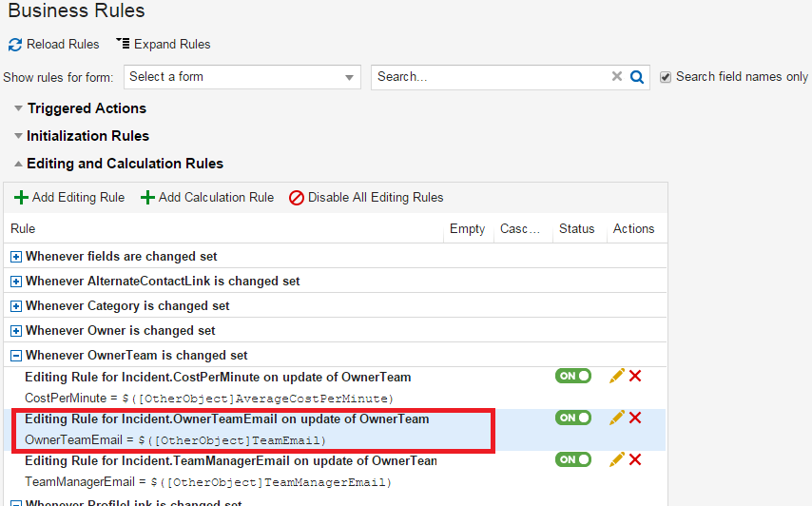812x506 pixels.
Task: Click into the Search text field
Action: (490, 77)
